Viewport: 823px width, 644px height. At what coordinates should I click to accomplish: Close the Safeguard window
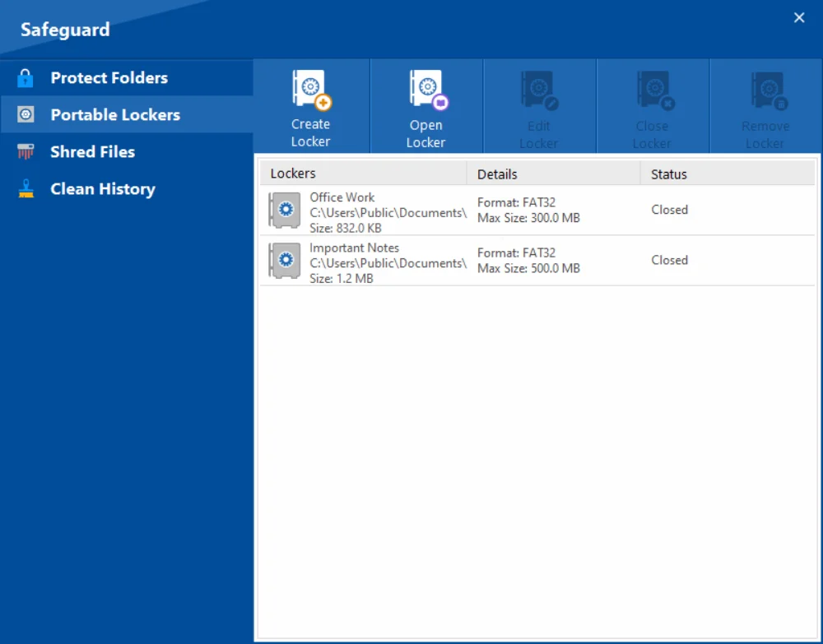tap(798, 18)
